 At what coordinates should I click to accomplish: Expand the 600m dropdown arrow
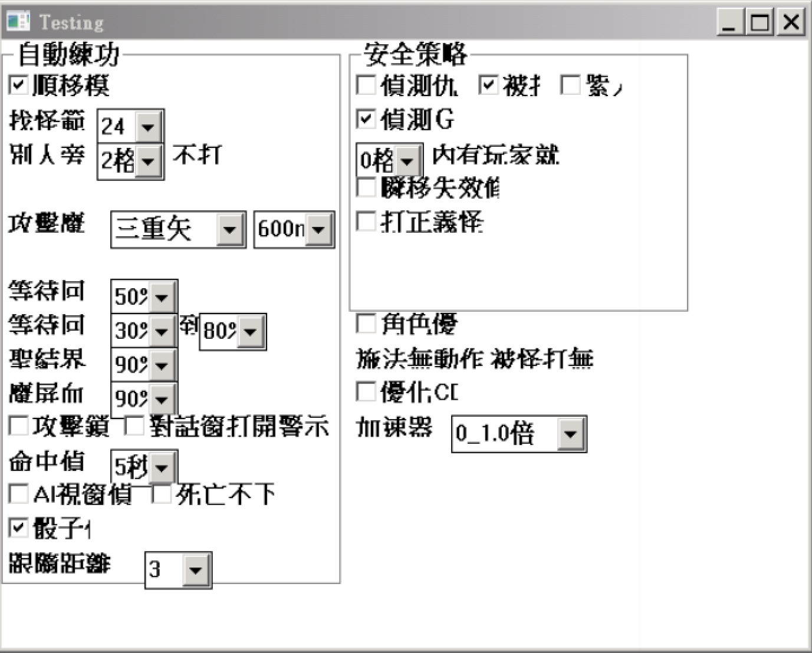pyautogui.click(x=318, y=229)
